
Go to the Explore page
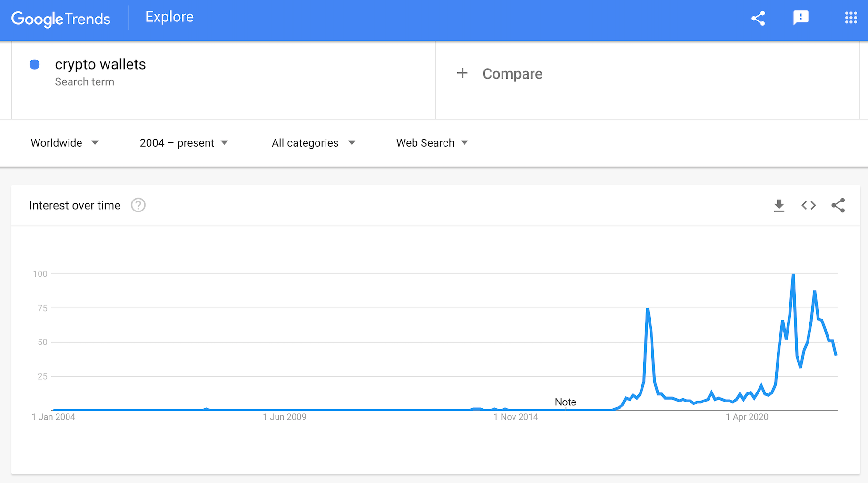coord(169,17)
